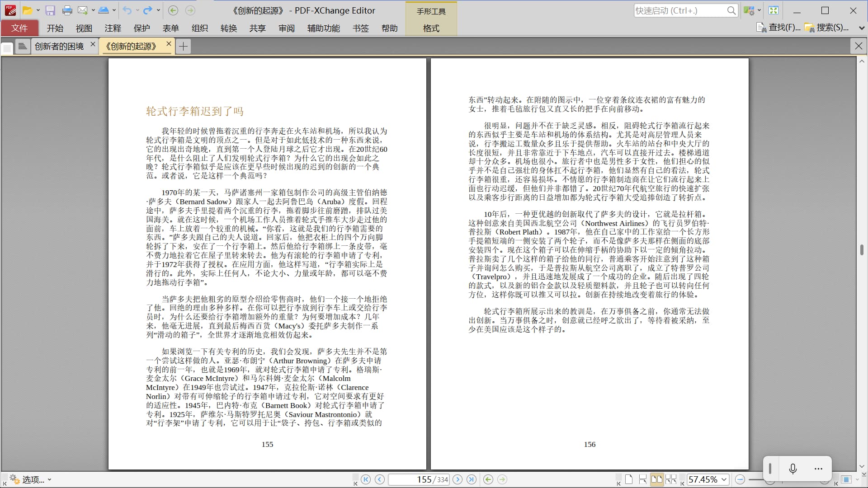
Task: Click the Scan document icon
Action: tap(104, 10)
